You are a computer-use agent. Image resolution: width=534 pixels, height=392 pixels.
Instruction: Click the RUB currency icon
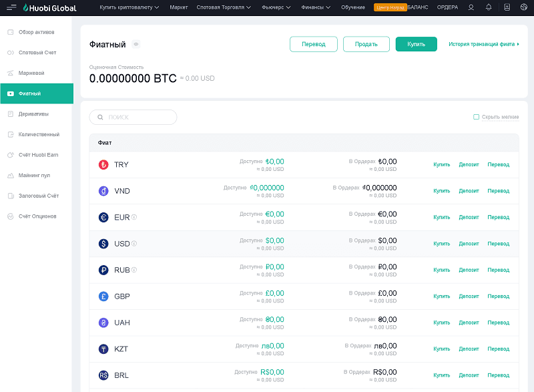[x=103, y=270]
